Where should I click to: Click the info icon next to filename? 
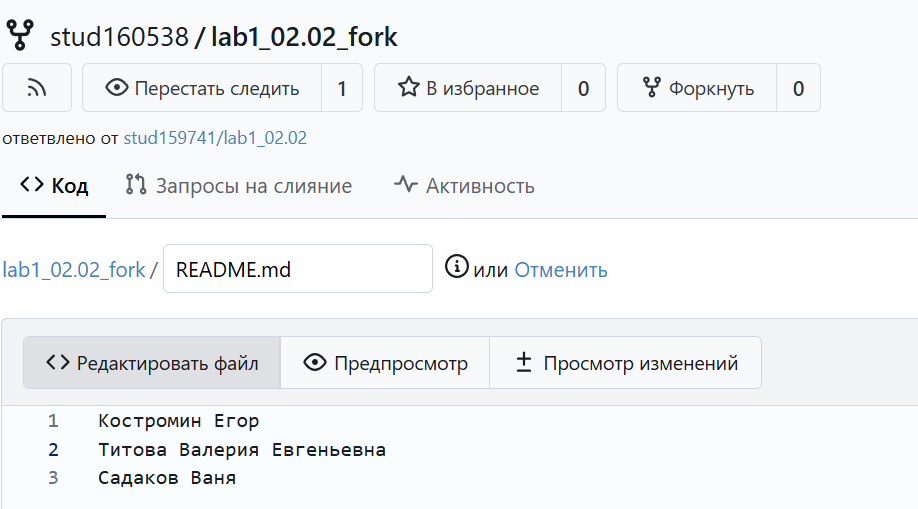(x=456, y=267)
